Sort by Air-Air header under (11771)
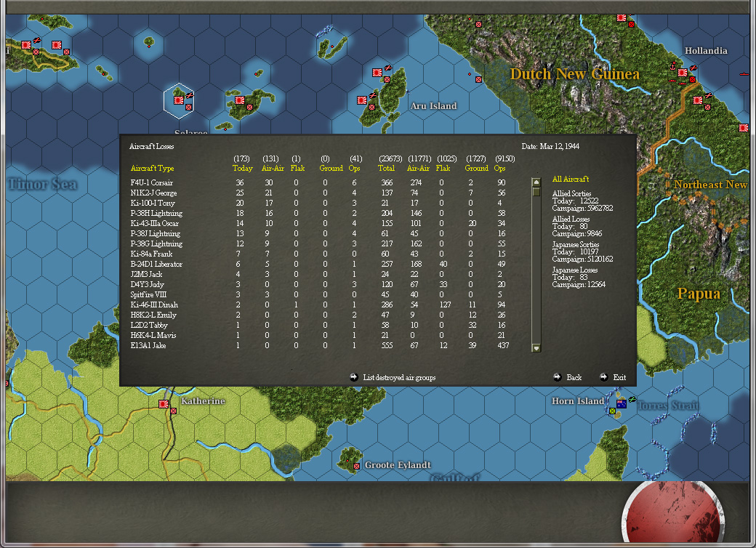This screenshot has height=548, width=756. coord(418,168)
